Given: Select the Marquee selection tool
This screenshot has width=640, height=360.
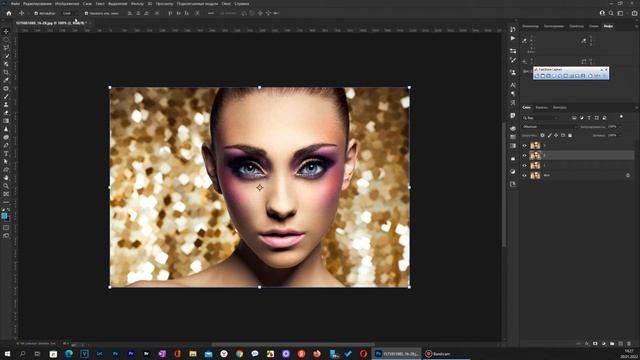Looking at the screenshot, I should (x=6, y=40).
